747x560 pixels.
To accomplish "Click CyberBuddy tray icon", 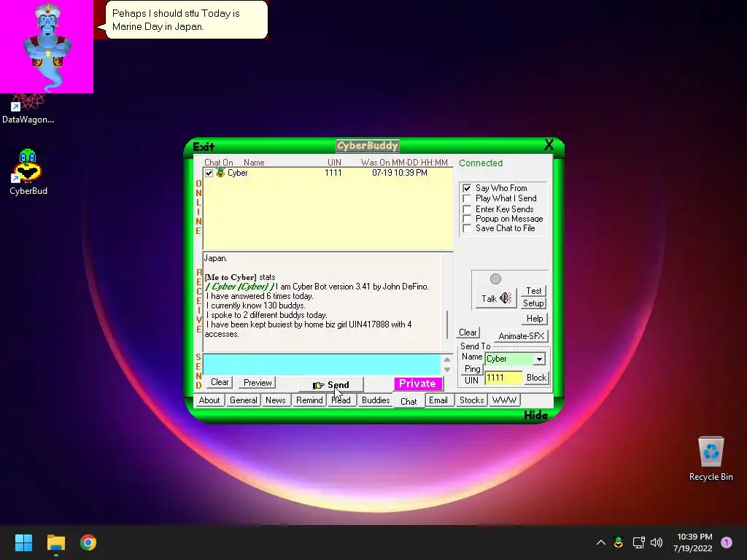I will click(619, 542).
